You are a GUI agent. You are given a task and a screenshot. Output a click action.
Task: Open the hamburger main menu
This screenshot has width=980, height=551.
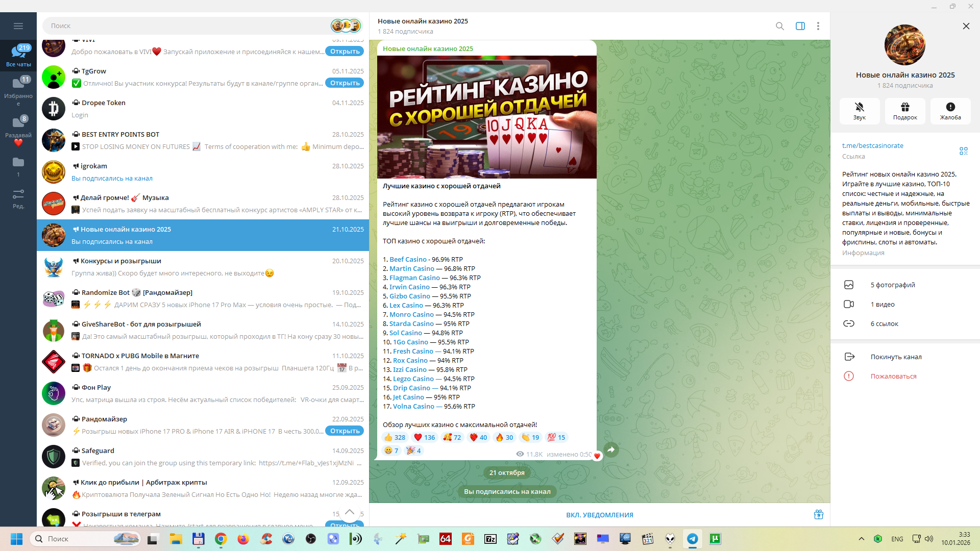click(x=18, y=26)
